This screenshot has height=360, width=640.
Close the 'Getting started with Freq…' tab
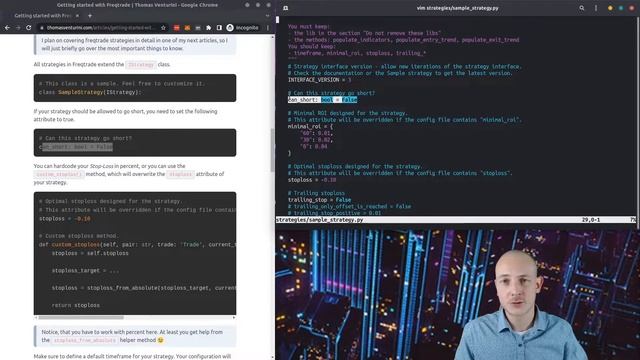point(77,16)
